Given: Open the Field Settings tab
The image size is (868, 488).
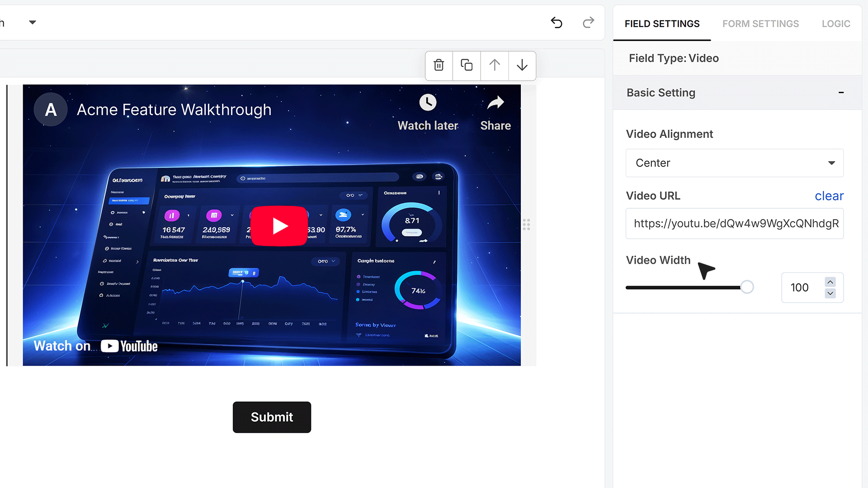Looking at the screenshot, I should tap(662, 23).
